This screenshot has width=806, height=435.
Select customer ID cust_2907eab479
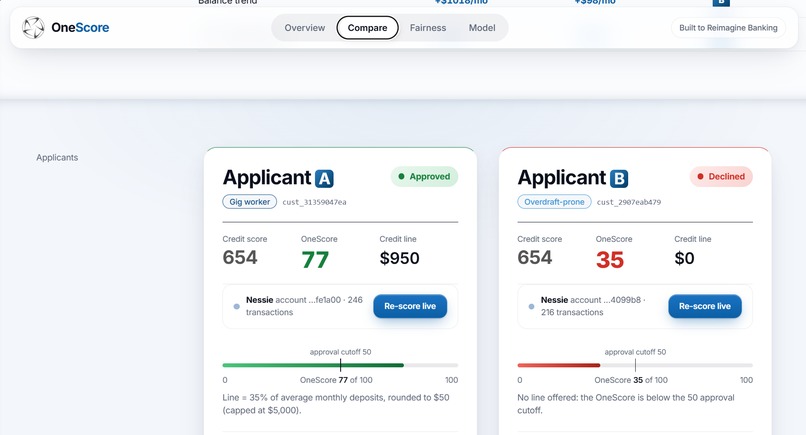coord(629,202)
